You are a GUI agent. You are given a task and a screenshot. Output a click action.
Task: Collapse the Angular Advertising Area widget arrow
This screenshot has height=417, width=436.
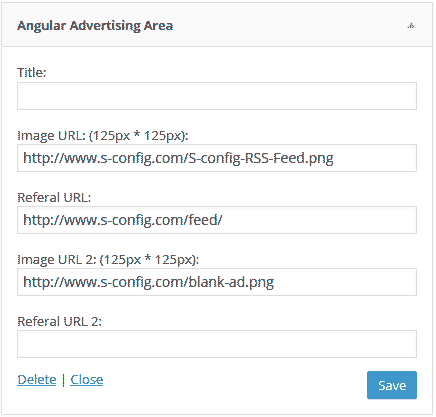click(411, 26)
